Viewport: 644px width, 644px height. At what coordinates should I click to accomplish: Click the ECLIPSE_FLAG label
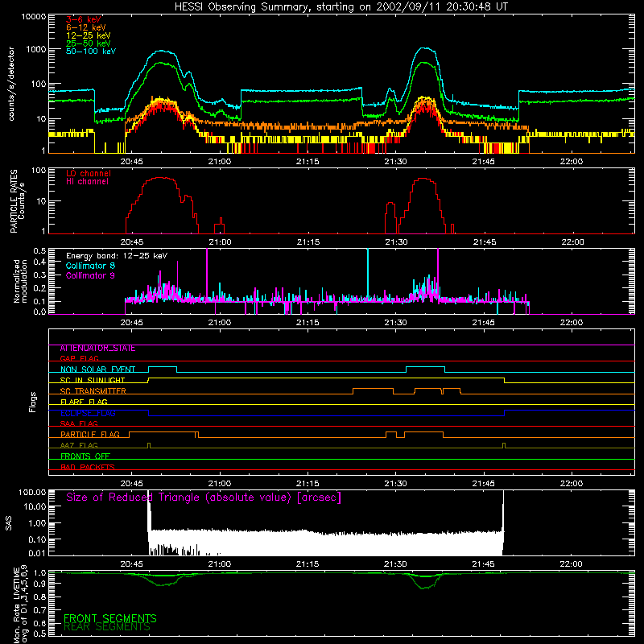(x=88, y=413)
